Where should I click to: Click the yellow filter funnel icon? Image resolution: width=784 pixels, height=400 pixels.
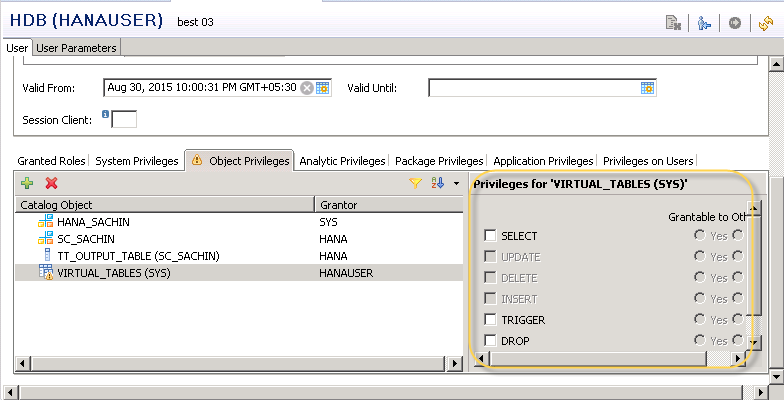point(416,183)
